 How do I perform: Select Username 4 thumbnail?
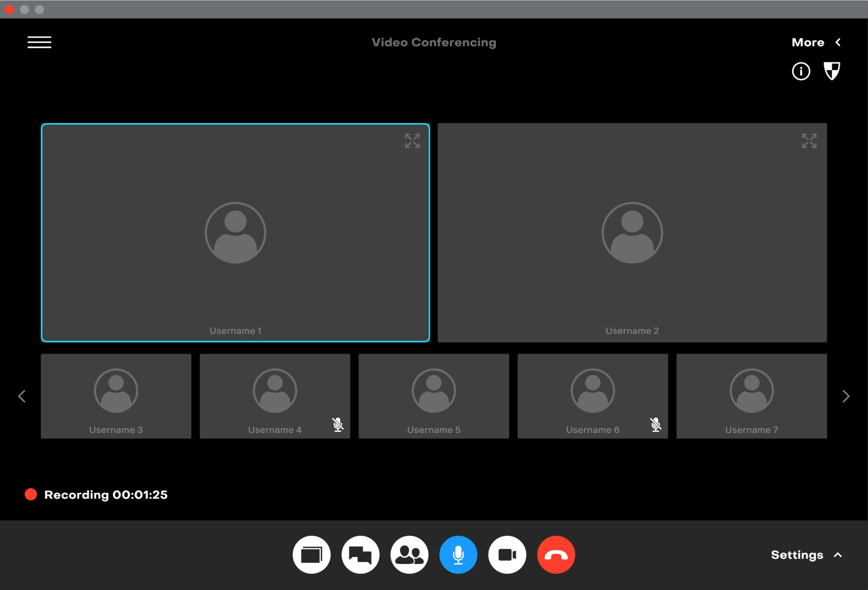[x=275, y=396]
